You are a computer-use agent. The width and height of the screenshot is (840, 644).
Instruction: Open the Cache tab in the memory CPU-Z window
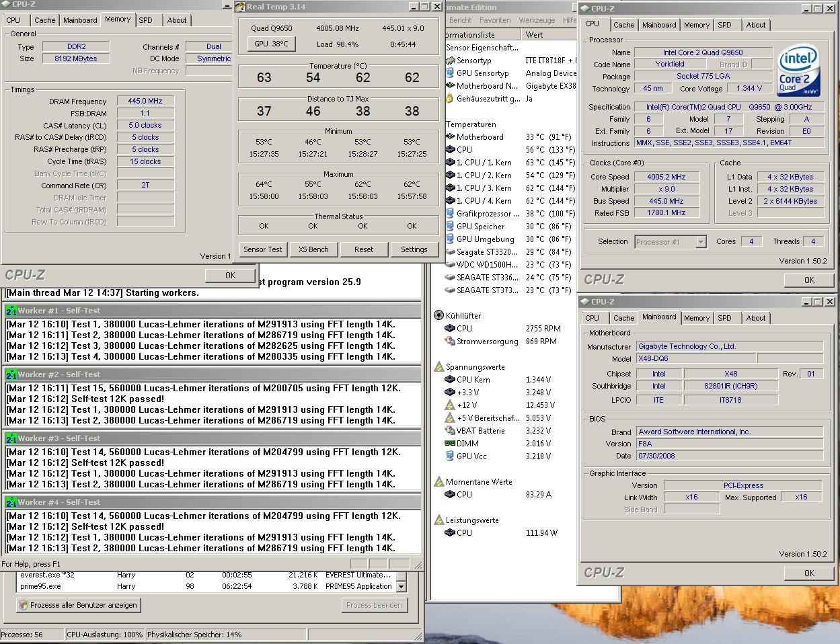point(44,20)
